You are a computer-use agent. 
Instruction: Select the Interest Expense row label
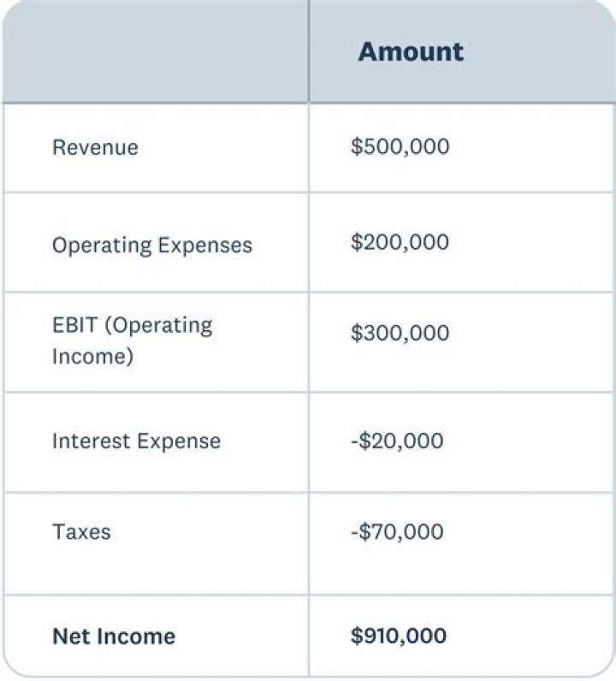pos(136,441)
